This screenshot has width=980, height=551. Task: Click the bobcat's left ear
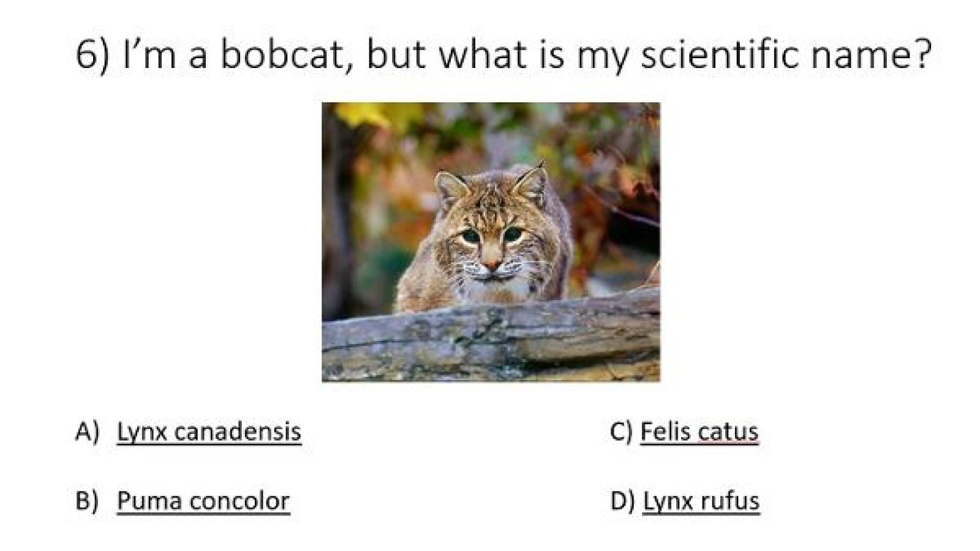pos(451,187)
